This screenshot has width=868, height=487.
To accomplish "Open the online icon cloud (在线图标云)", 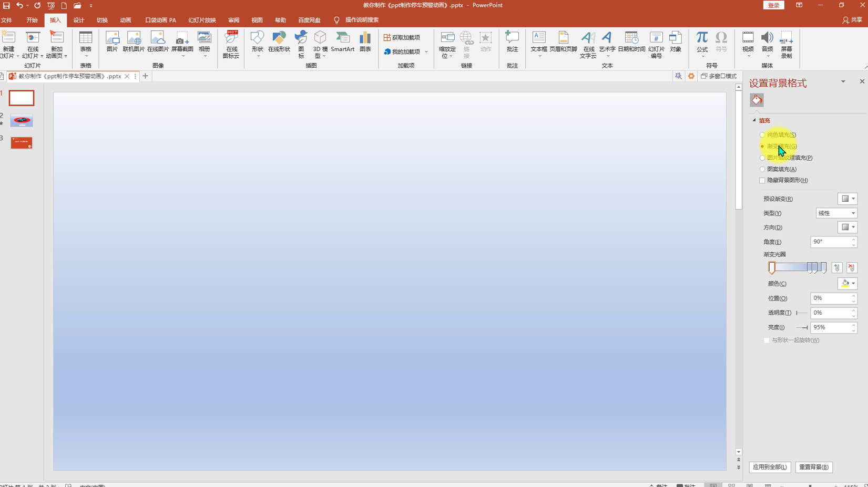I will click(x=231, y=44).
